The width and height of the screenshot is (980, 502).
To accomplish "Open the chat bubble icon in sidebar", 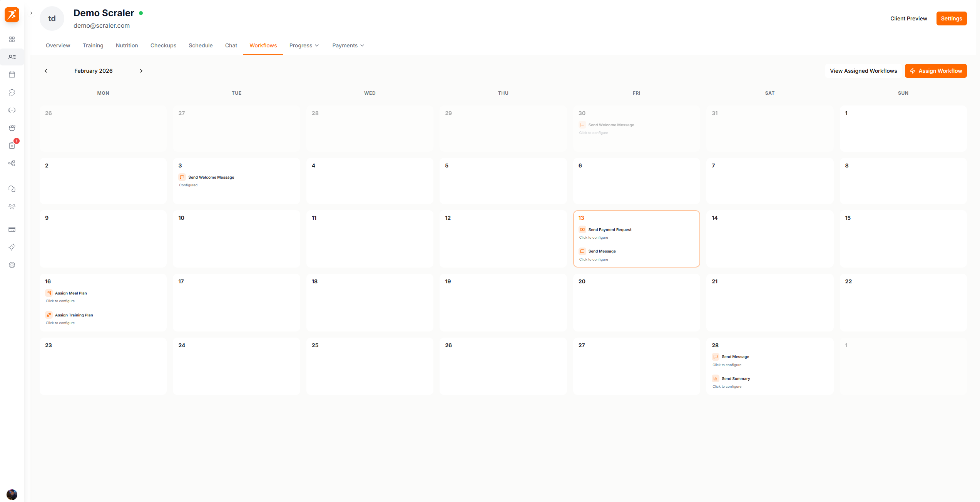I will [x=12, y=92].
